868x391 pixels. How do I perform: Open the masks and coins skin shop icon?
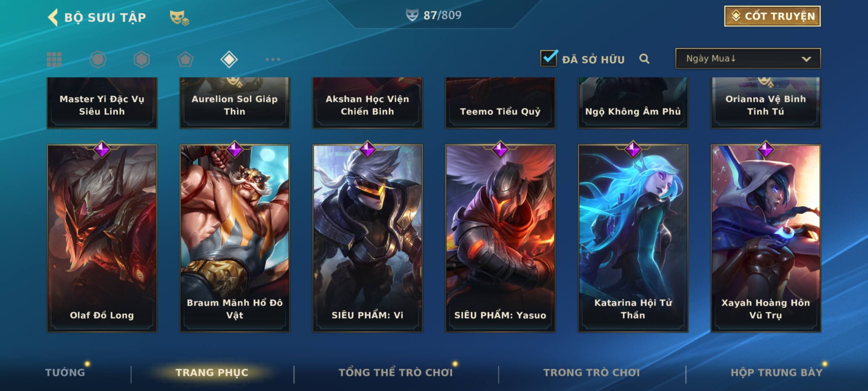coord(179,17)
